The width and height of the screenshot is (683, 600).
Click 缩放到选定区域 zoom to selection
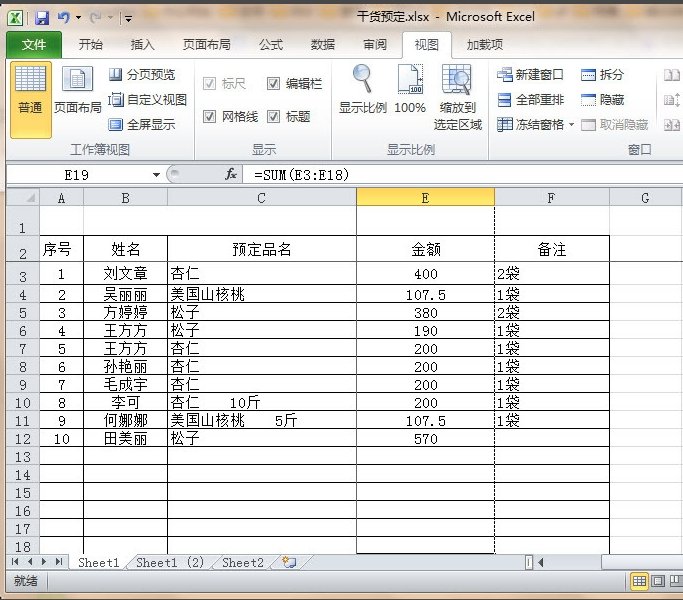click(457, 98)
